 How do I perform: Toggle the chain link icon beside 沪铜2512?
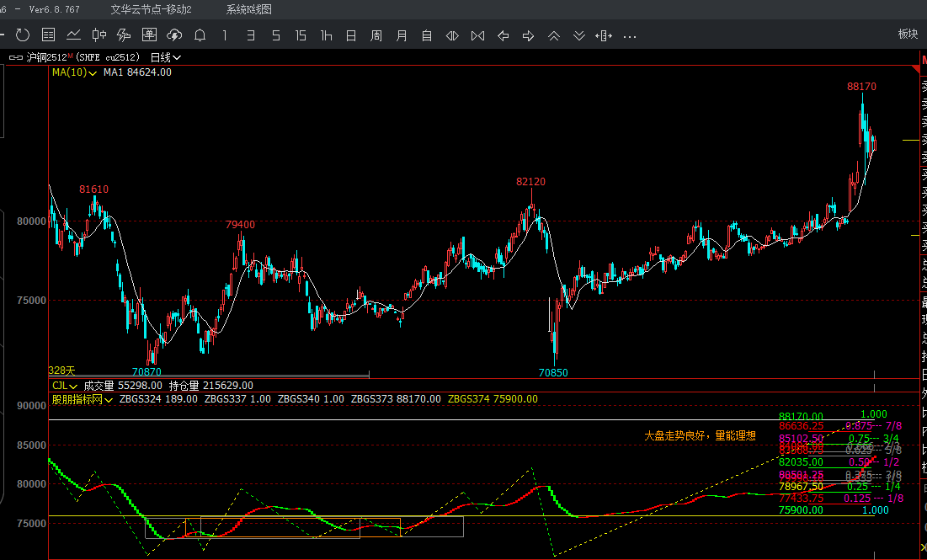pyautogui.click(x=15, y=57)
